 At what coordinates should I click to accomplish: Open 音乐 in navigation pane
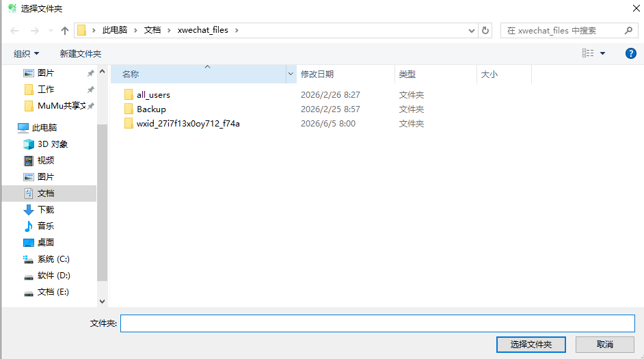46,226
